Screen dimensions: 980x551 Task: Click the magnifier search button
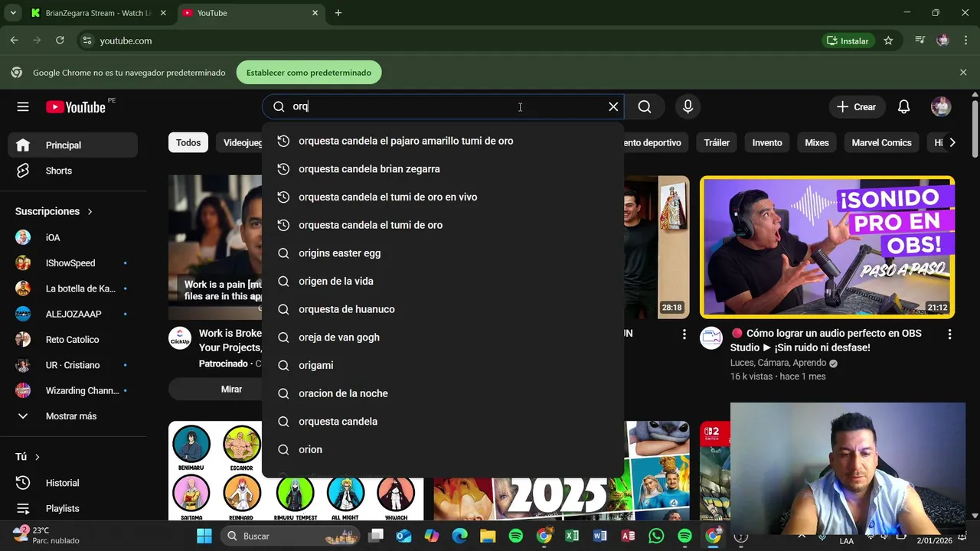click(x=645, y=107)
